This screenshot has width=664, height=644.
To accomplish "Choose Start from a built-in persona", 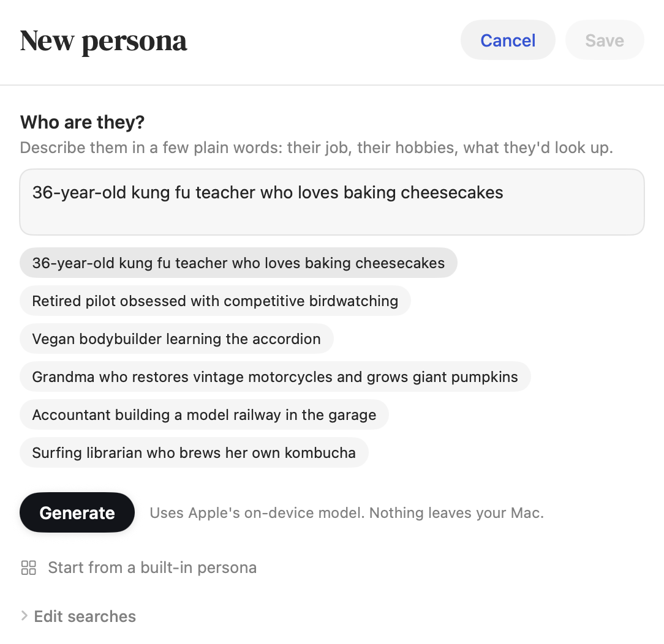I will click(x=152, y=567).
